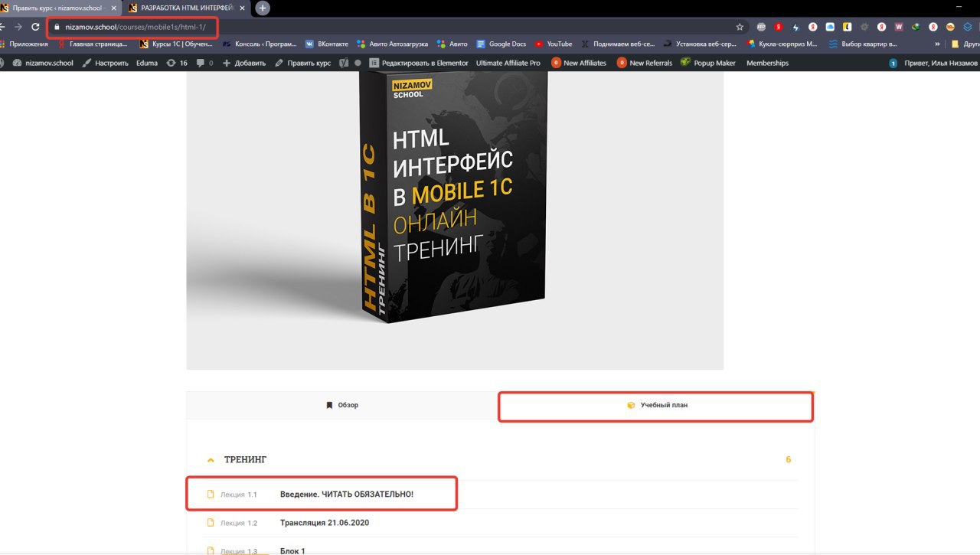Click lesson count '6' of ТРЕНИНГ section
980x555 pixels.
(788, 459)
